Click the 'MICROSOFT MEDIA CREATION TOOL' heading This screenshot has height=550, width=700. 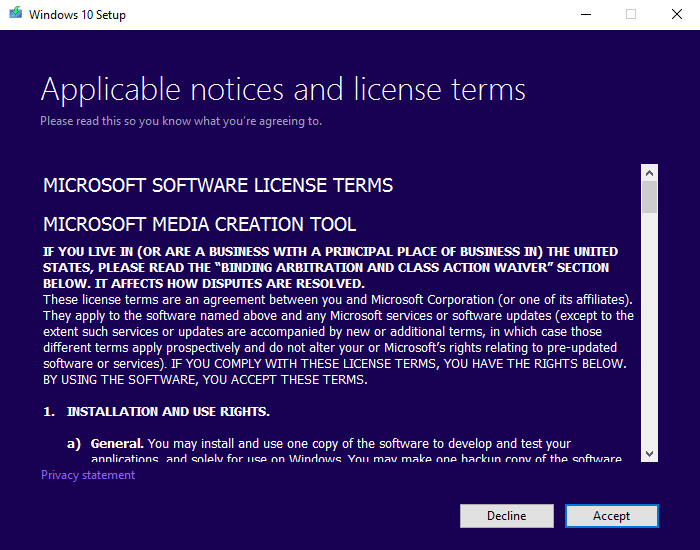[x=200, y=224]
